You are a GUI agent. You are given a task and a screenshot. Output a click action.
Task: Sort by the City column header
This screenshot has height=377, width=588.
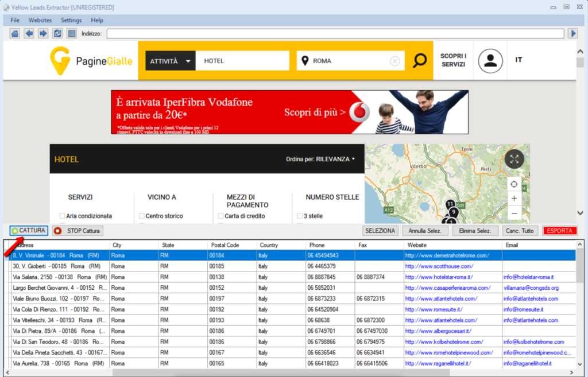click(134, 245)
